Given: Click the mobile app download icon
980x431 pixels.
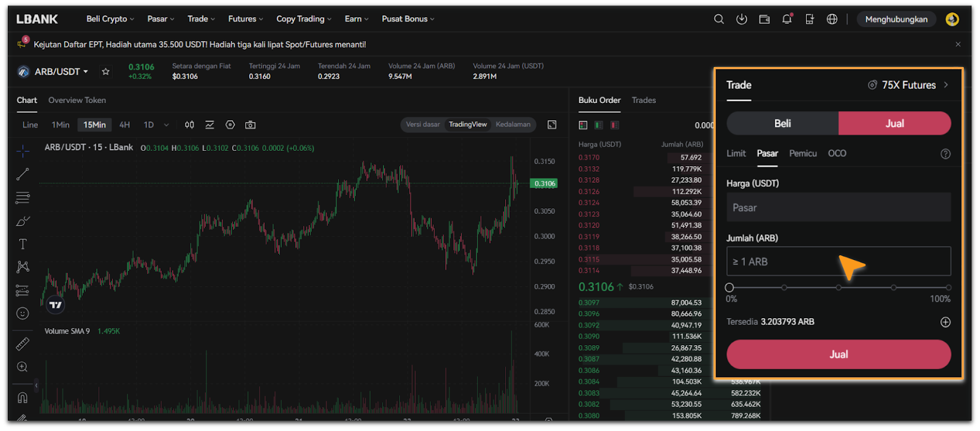Looking at the screenshot, I should coord(810,19).
